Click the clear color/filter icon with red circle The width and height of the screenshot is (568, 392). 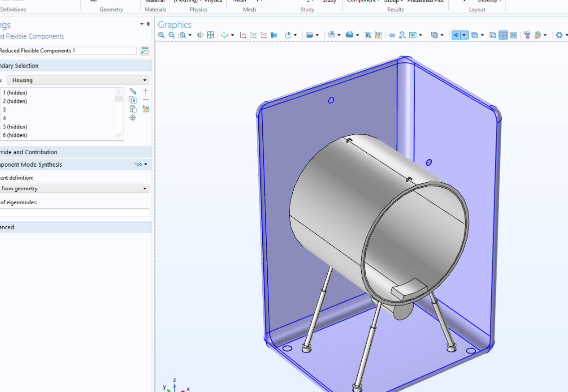click(x=527, y=35)
